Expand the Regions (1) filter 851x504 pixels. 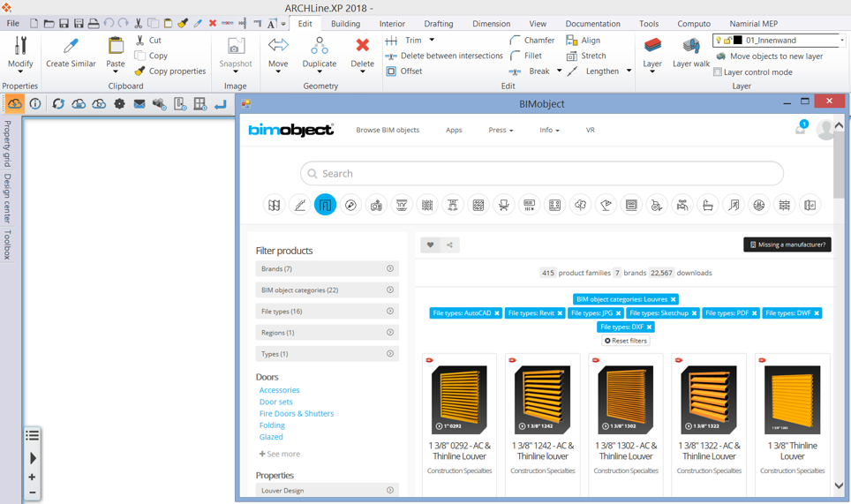[x=328, y=332]
